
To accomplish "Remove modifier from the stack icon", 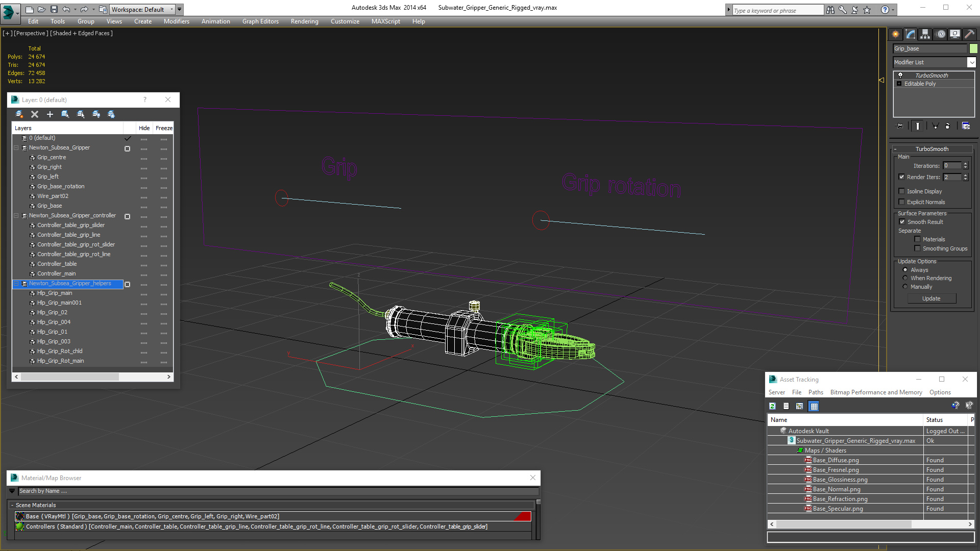I will point(948,126).
